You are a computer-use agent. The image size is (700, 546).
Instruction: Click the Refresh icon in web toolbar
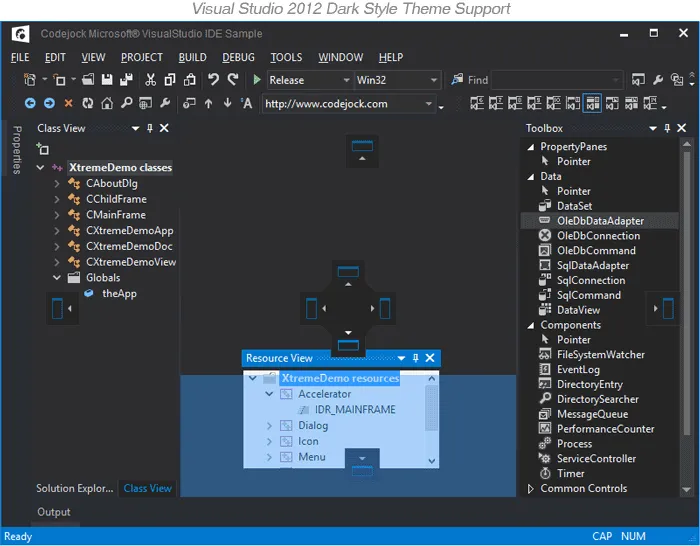coord(88,104)
